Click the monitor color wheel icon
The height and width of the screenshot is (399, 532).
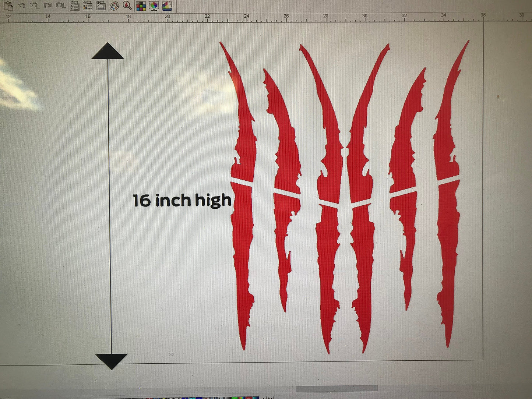click(x=154, y=6)
